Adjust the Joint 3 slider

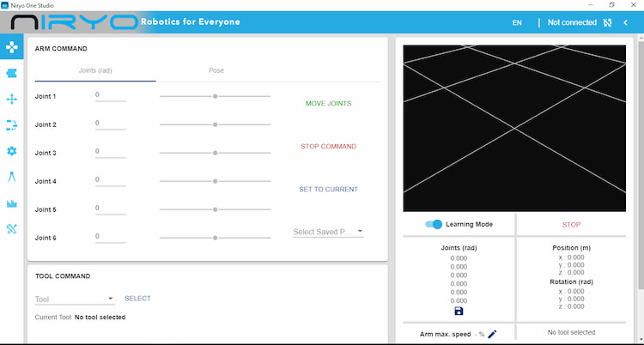216,153
